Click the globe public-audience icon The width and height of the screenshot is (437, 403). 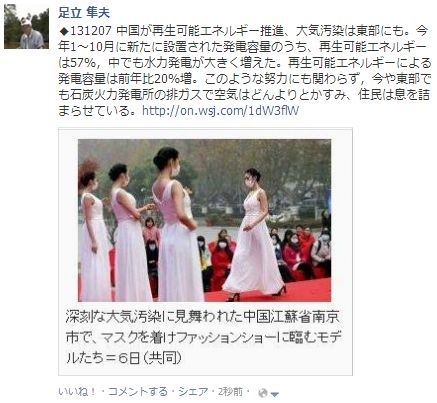pyautogui.click(x=263, y=393)
